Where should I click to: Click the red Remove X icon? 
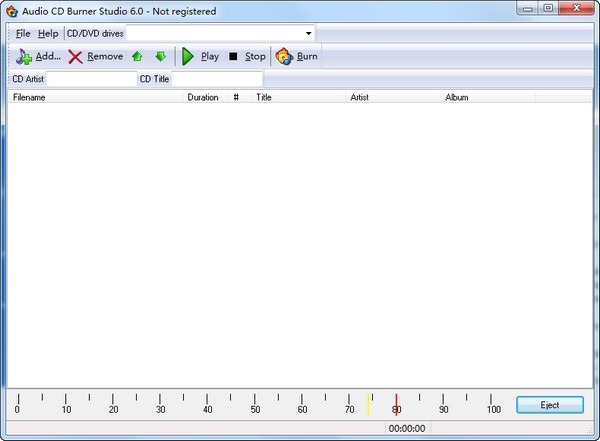[75, 57]
